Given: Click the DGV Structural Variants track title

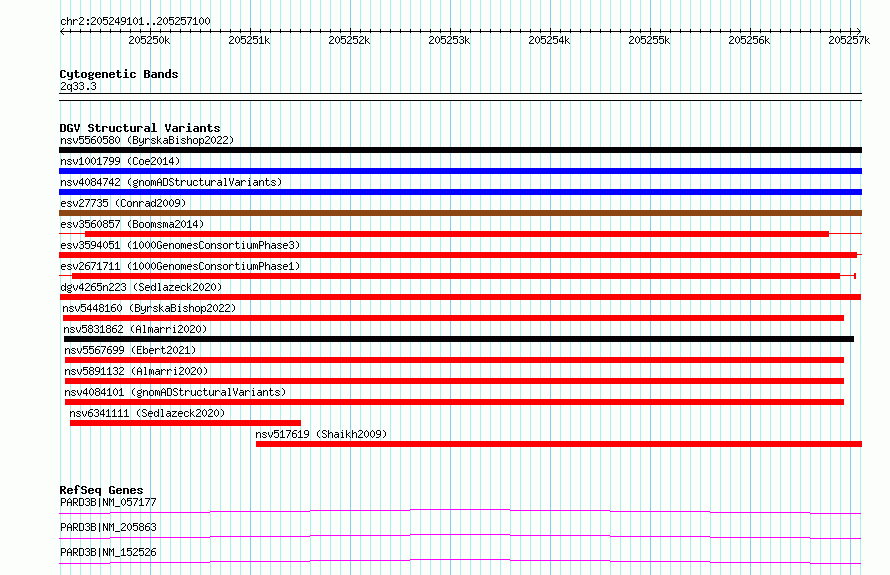Looking at the screenshot, I should [x=140, y=128].
